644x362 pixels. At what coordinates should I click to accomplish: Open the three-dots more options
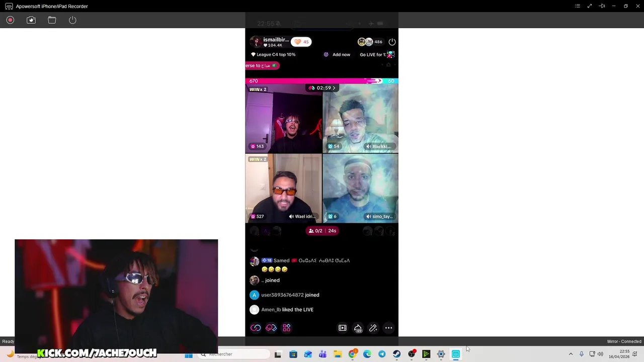389,328
